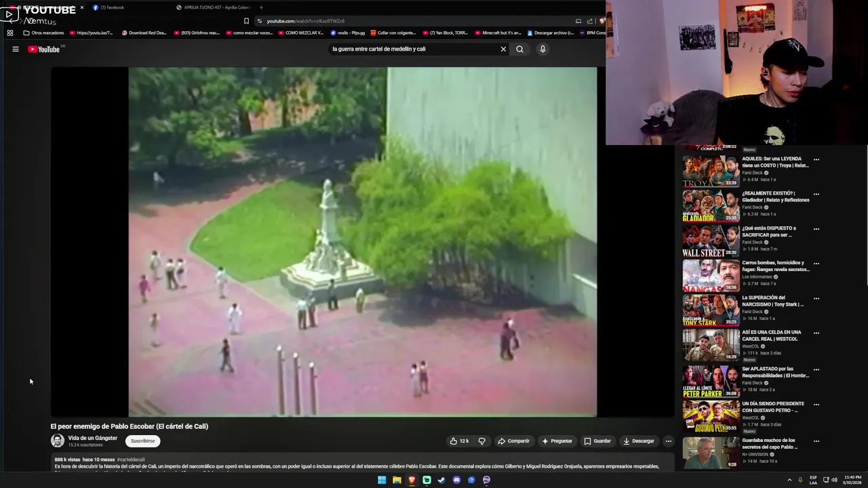The height and width of the screenshot is (488, 868).
Task: Open options for capo Pablo Univision video
Action: (816, 441)
